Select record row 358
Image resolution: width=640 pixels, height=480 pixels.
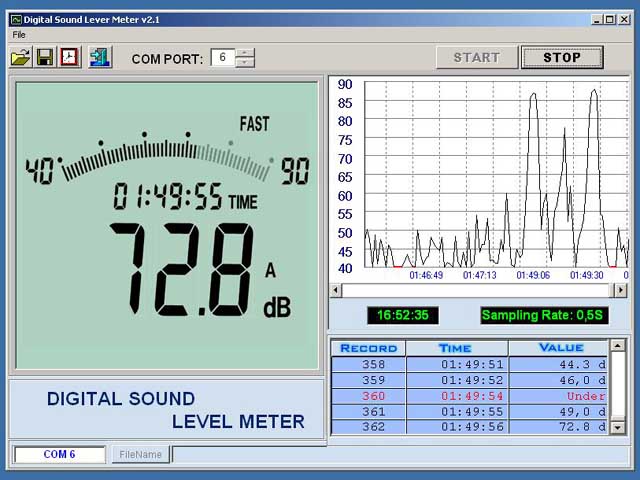pos(469,364)
